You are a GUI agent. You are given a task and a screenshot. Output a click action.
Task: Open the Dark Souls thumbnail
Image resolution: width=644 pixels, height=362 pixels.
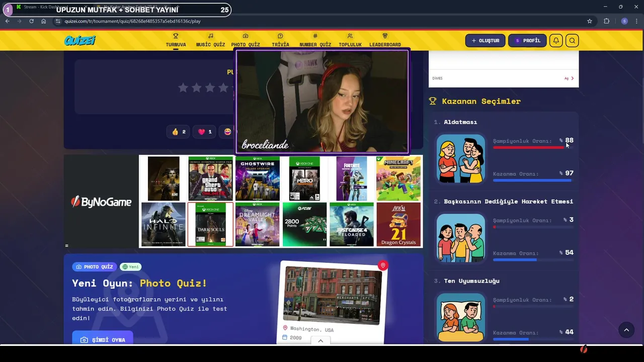(210, 224)
